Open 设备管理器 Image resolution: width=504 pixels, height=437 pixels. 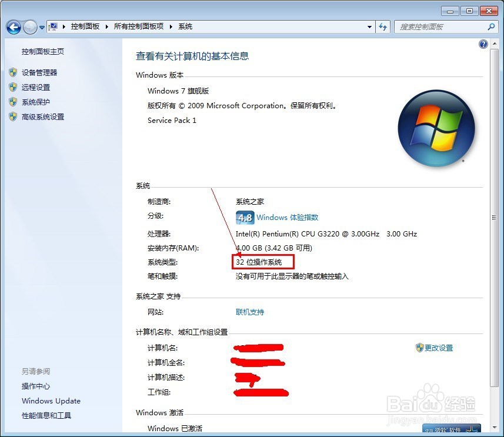39,73
